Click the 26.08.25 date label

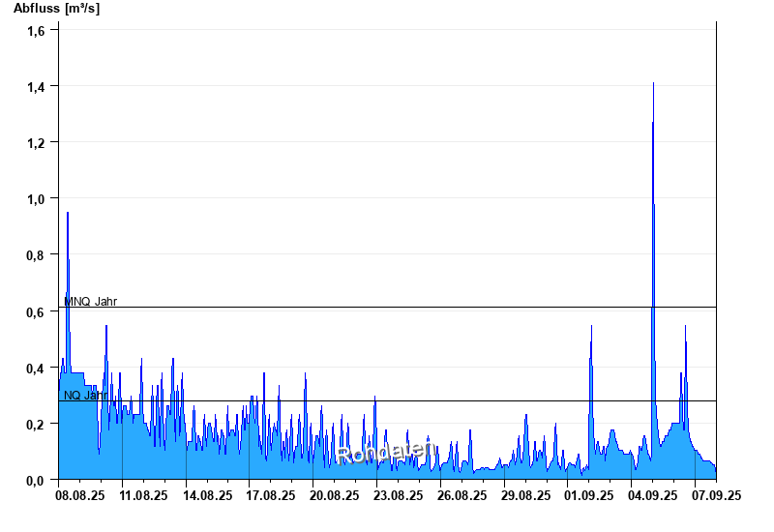click(462, 495)
